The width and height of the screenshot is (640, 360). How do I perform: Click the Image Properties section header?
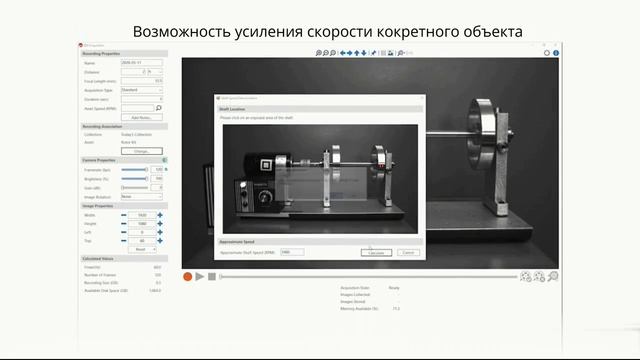point(124,206)
